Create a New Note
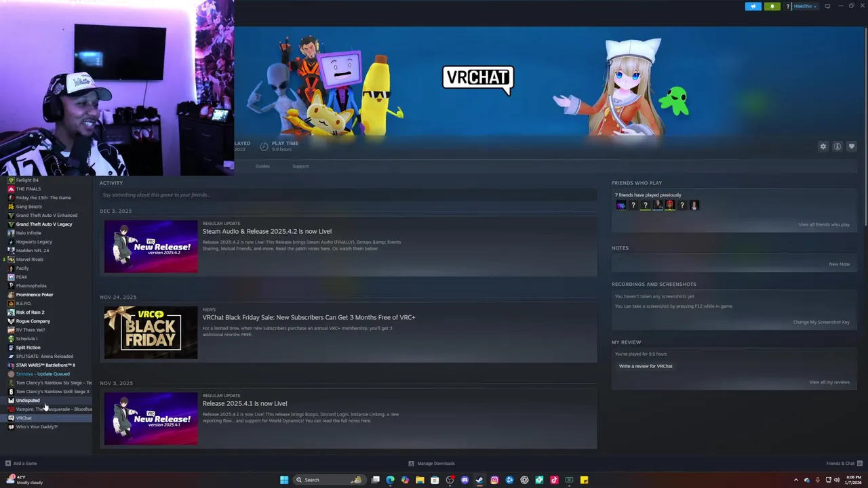This screenshot has width=868, height=488. pos(839,264)
